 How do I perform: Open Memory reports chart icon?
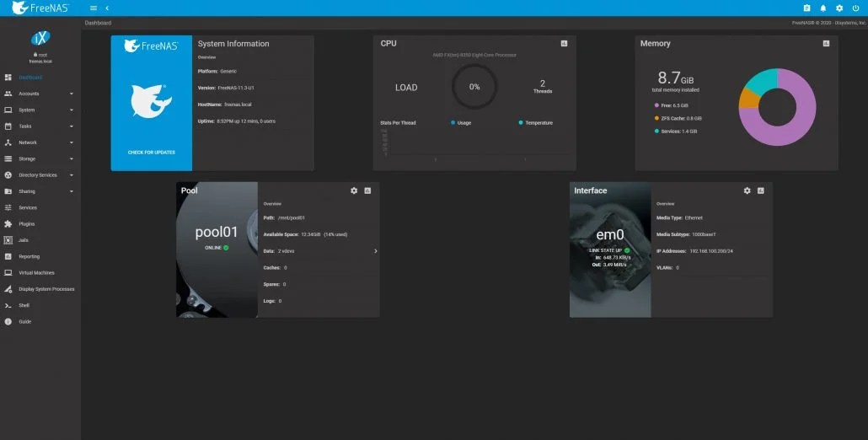[826, 43]
